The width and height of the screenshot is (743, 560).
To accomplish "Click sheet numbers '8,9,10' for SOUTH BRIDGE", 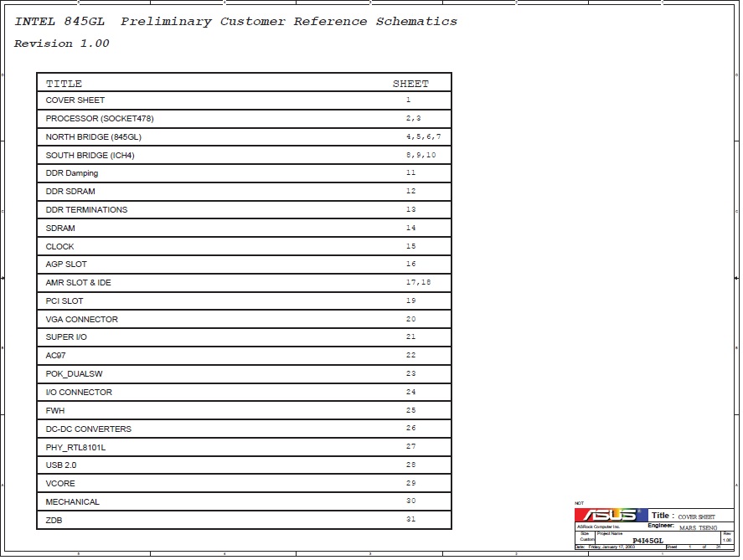I will coord(421,155).
